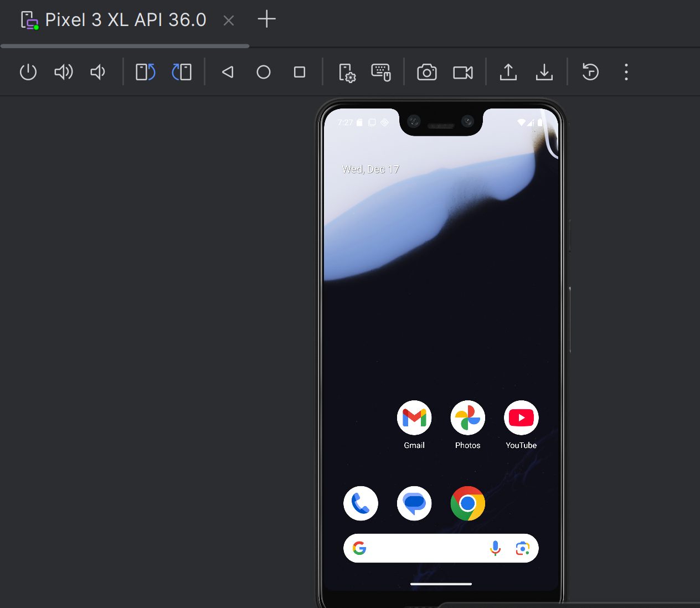Click the emulator Power button
Image resolution: width=700 pixels, height=608 pixels.
click(x=28, y=72)
